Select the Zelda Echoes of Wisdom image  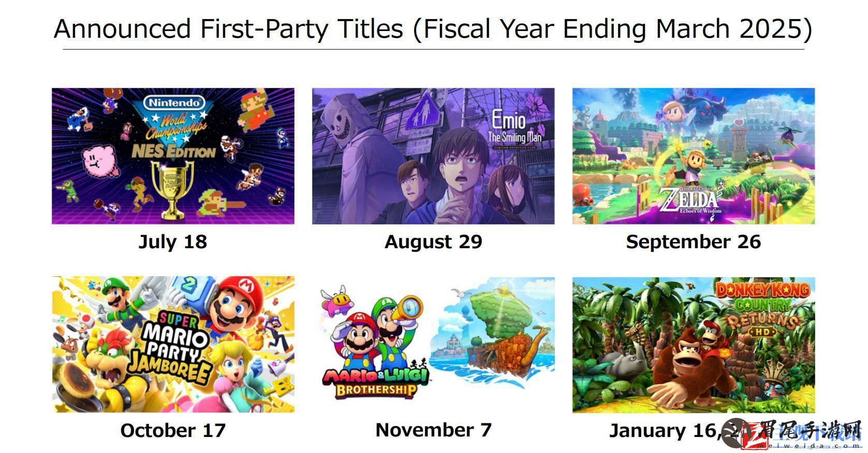(x=694, y=156)
